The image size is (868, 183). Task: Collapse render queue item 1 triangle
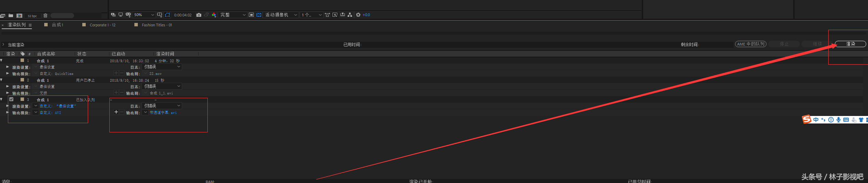pos(1,60)
